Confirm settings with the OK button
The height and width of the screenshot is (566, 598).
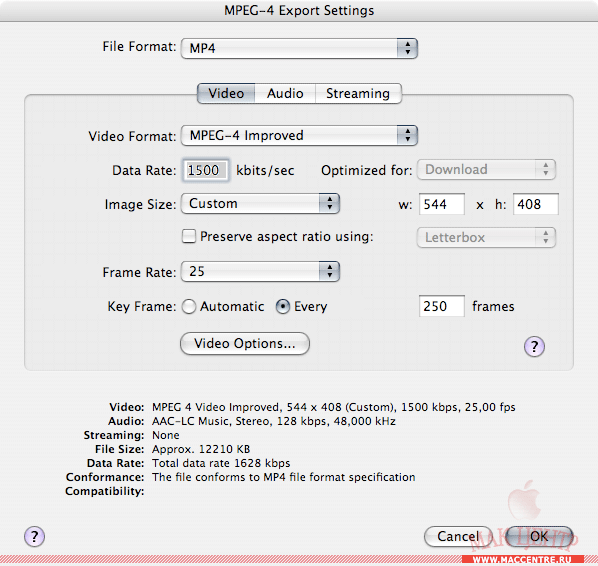coord(539,537)
